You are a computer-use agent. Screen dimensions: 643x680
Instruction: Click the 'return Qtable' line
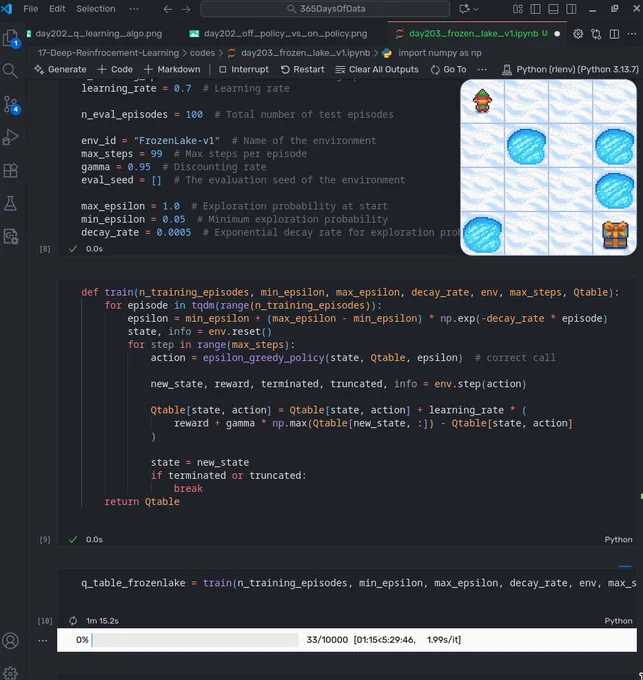tap(142, 501)
